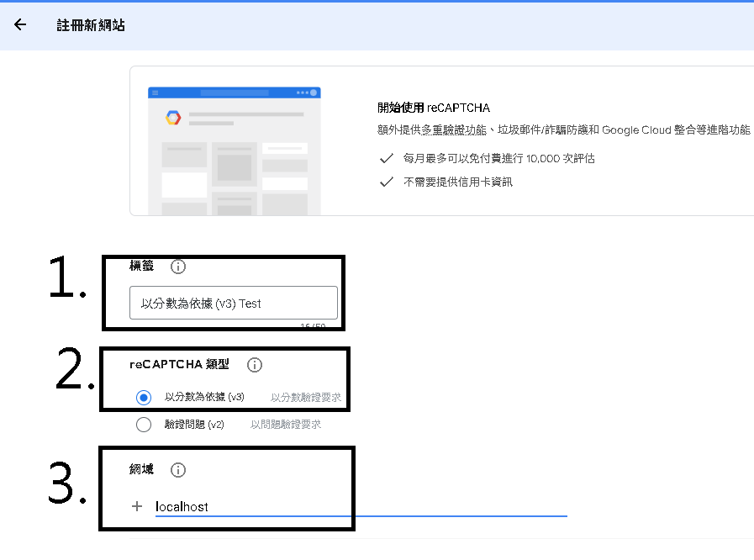Click the Google Cloud hexagon logo in illustration

pos(173,118)
